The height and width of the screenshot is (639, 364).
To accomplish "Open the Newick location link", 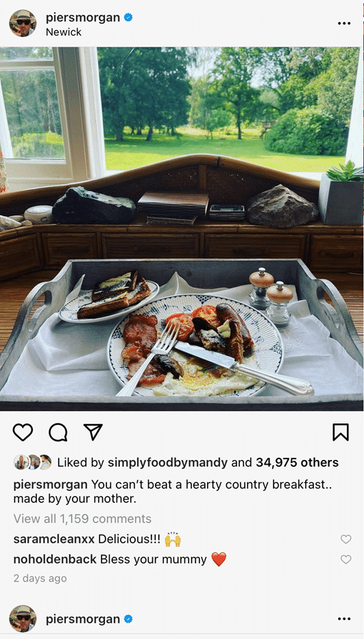I will point(64,32).
